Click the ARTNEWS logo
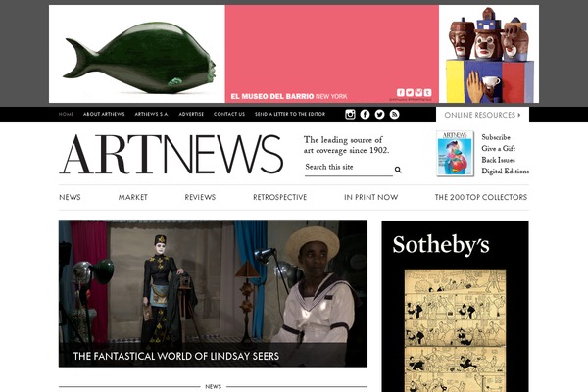This screenshot has width=588, height=392. point(171,154)
